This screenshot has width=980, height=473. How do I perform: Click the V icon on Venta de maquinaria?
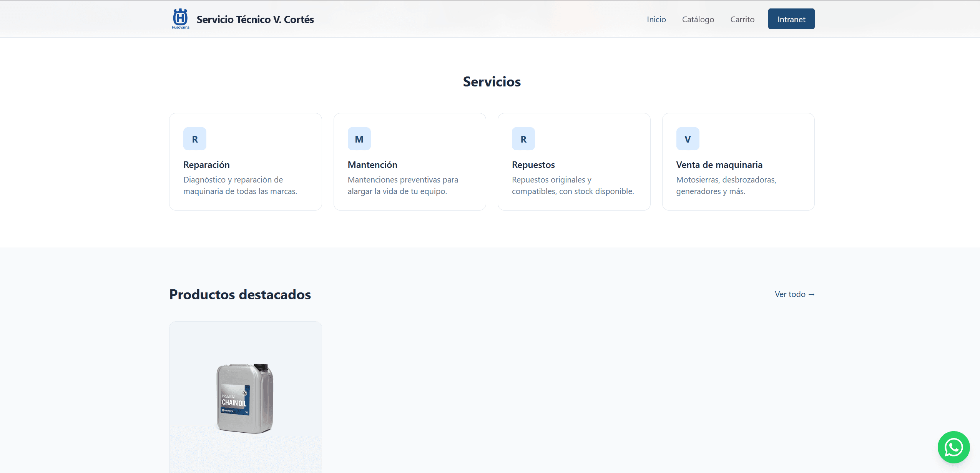coord(688,139)
